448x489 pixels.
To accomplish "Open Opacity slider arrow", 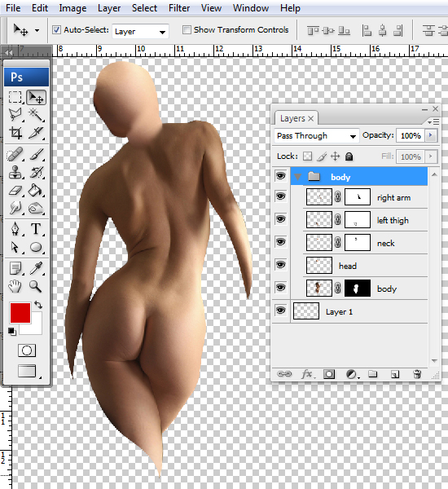I will point(431,135).
